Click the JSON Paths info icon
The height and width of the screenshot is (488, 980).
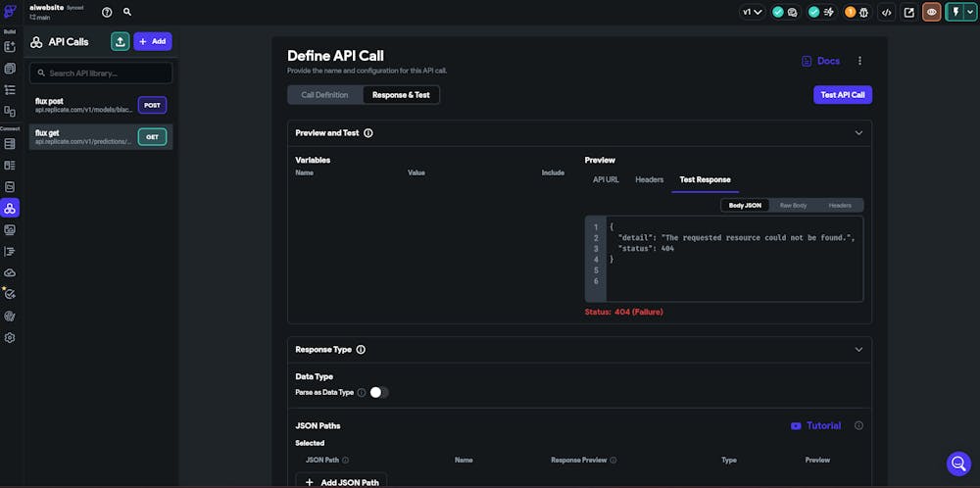858,425
